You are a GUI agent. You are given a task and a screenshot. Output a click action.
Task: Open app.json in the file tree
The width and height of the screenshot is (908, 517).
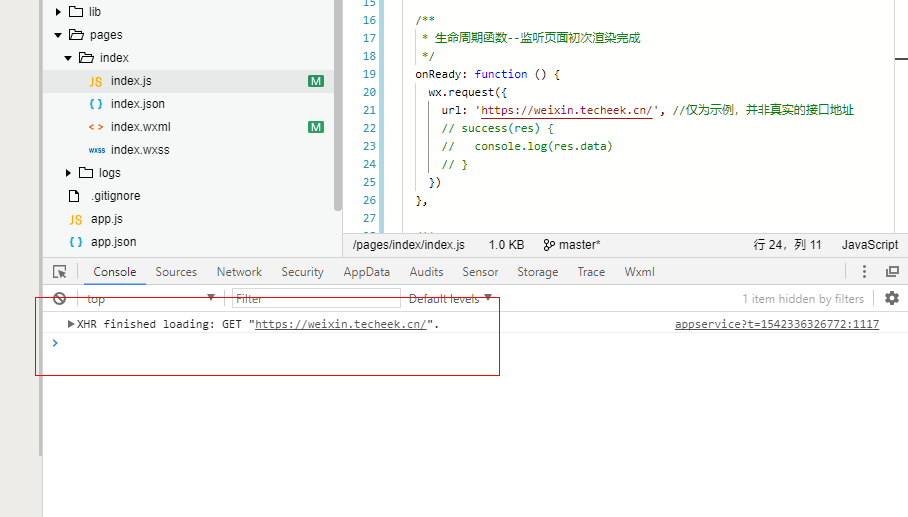tap(113, 242)
